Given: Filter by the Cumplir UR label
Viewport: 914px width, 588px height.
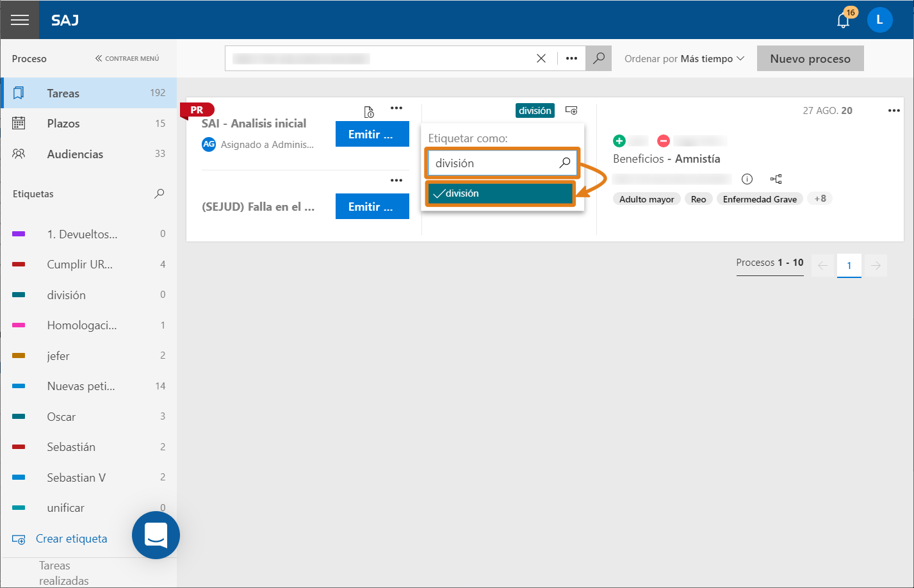Looking at the screenshot, I should (88, 265).
